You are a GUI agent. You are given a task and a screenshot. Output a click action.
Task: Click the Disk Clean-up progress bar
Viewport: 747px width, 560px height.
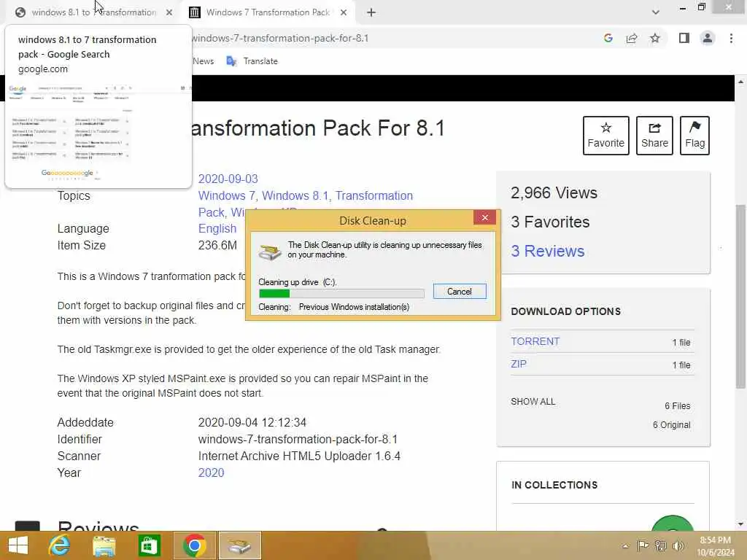tap(341, 293)
